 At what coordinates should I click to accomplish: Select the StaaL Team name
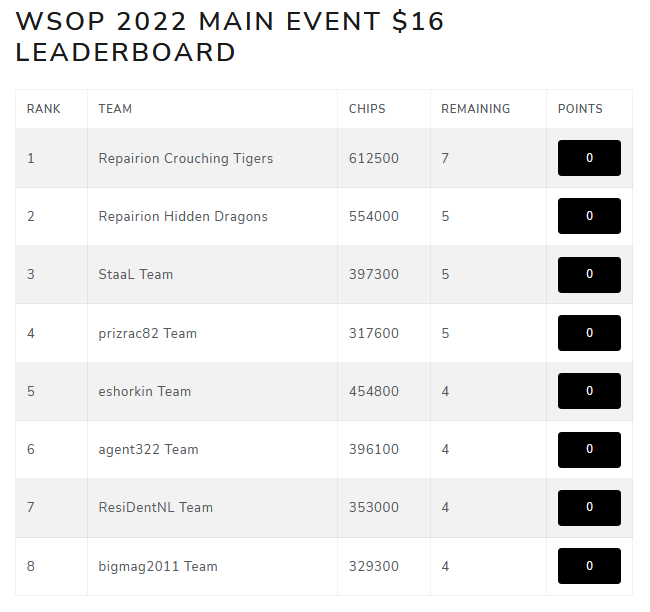click(x=135, y=274)
